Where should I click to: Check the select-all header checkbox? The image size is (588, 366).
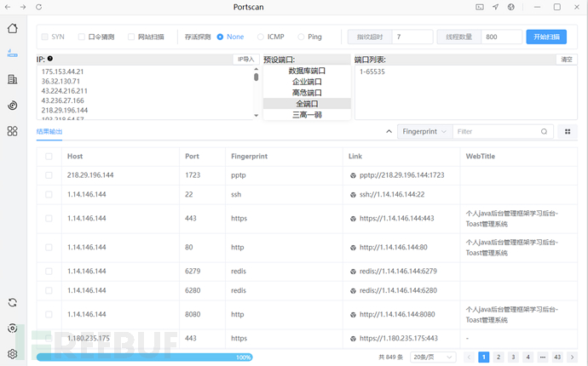pyautogui.click(x=49, y=157)
